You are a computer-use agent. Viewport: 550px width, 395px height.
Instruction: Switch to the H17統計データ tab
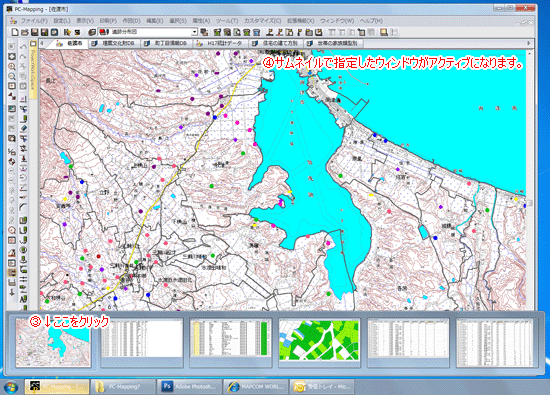pos(220,43)
